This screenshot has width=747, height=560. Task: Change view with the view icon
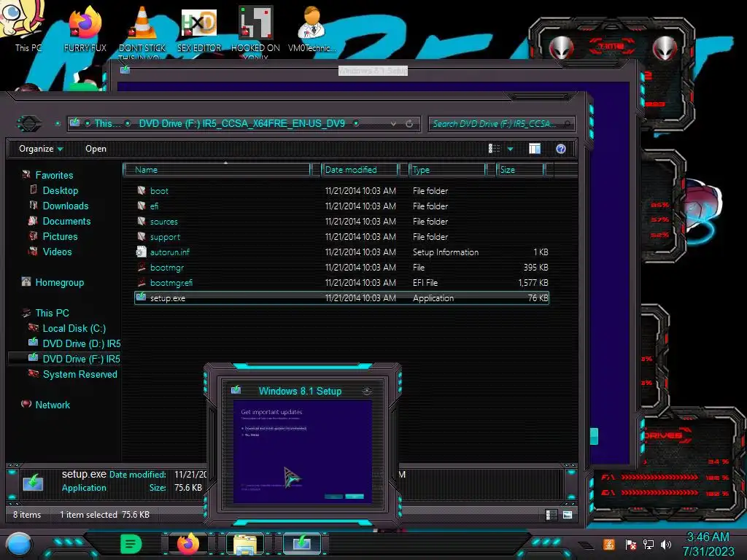(494, 149)
